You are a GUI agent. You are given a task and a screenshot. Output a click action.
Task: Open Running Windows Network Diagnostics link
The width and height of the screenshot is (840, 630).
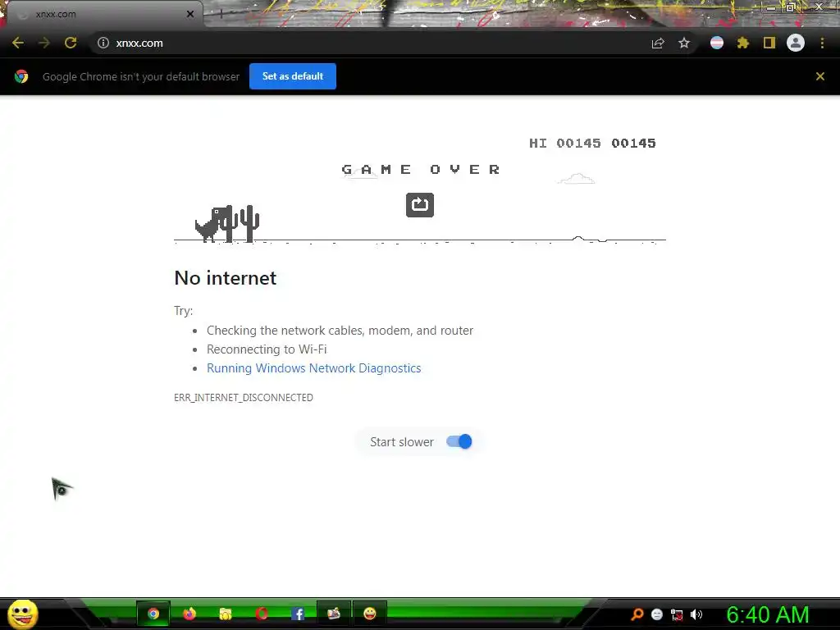coord(314,368)
